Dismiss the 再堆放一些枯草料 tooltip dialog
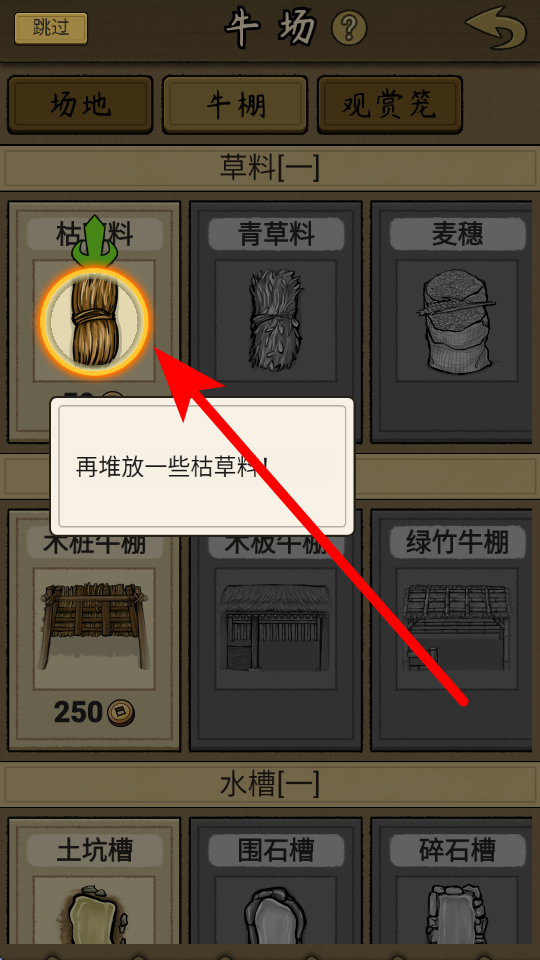 coord(202,467)
